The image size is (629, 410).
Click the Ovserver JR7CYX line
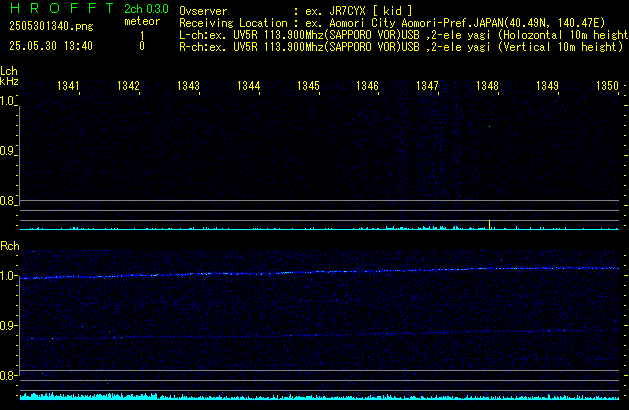tap(296, 11)
